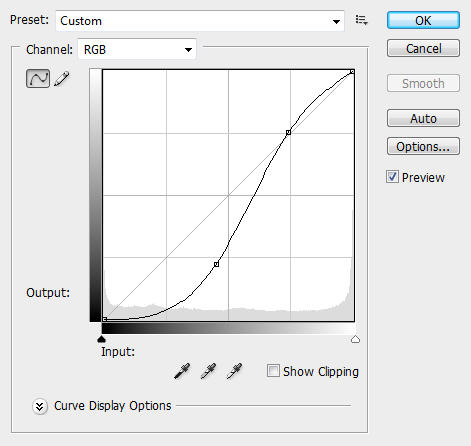This screenshot has height=446, width=471.
Task: Open the Options... dialog button
Action: 423,146
